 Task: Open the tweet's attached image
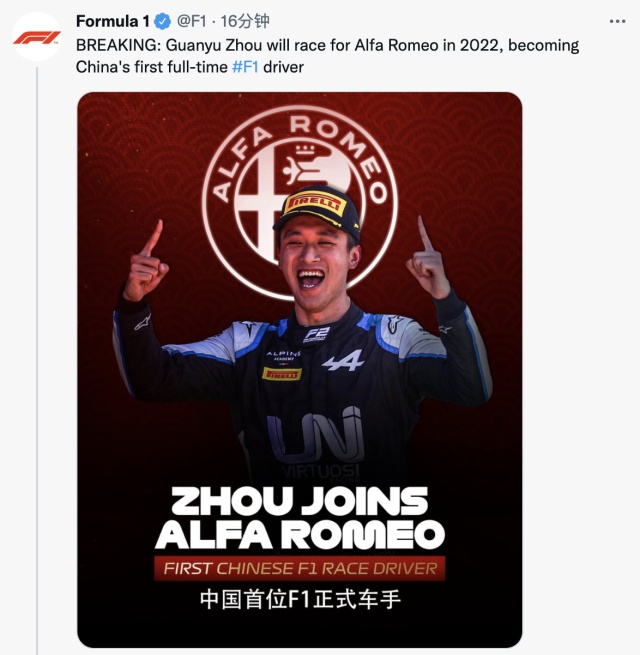(300, 370)
